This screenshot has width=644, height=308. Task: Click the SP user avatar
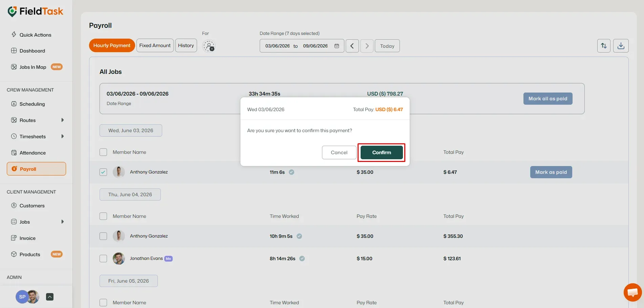click(22, 297)
